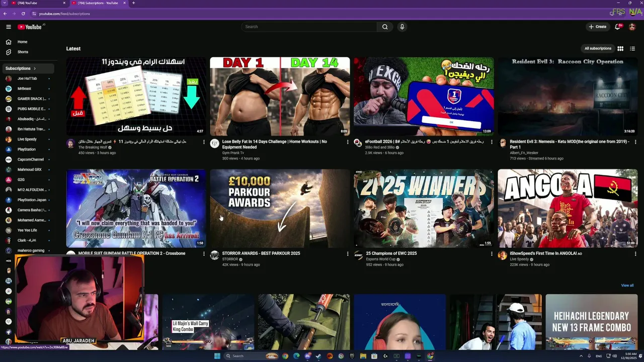This screenshot has width=644, height=362.
Task: Open Live Speedy subscription in sidebar
Action: click(27, 139)
